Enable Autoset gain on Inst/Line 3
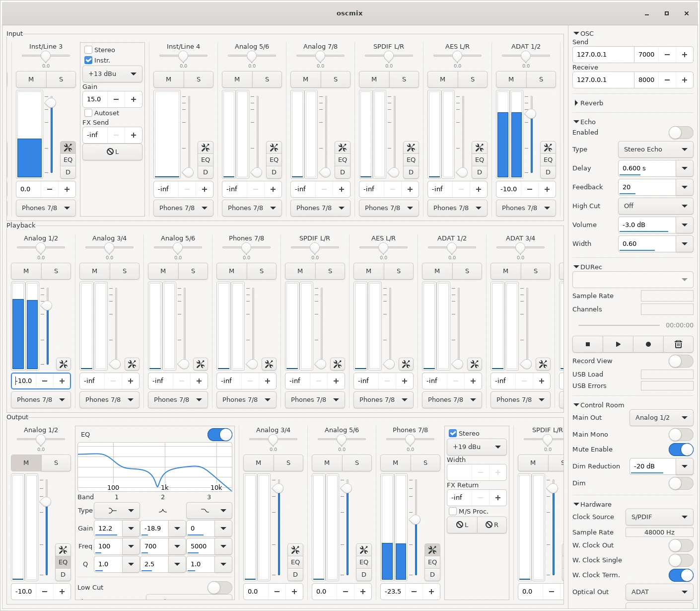This screenshot has width=700, height=611. 88,113
